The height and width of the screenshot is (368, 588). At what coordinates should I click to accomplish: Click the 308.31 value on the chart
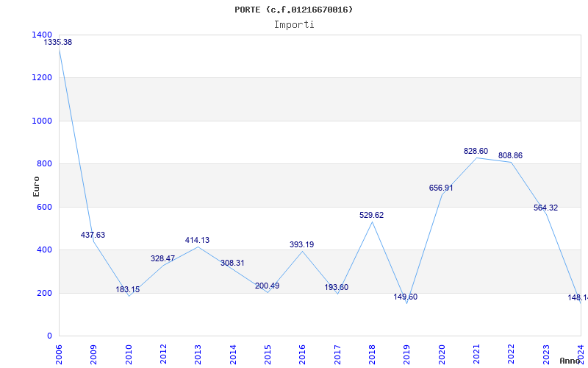(x=232, y=263)
